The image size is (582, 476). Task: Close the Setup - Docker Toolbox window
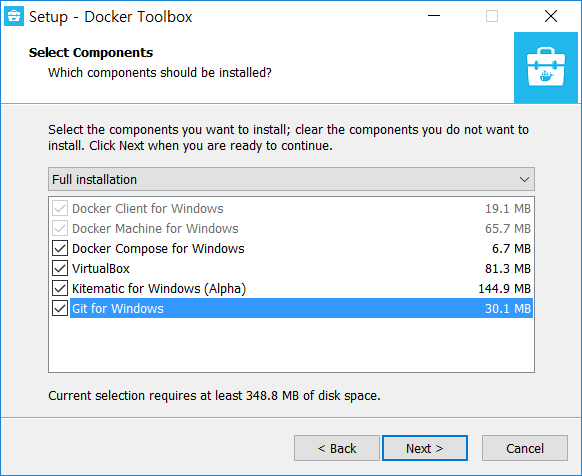pos(551,16)
